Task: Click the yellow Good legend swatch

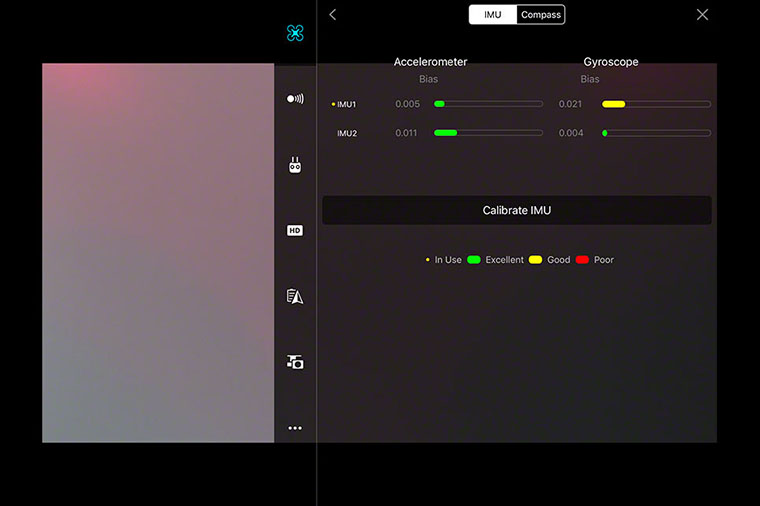Action: pos(535,260)
